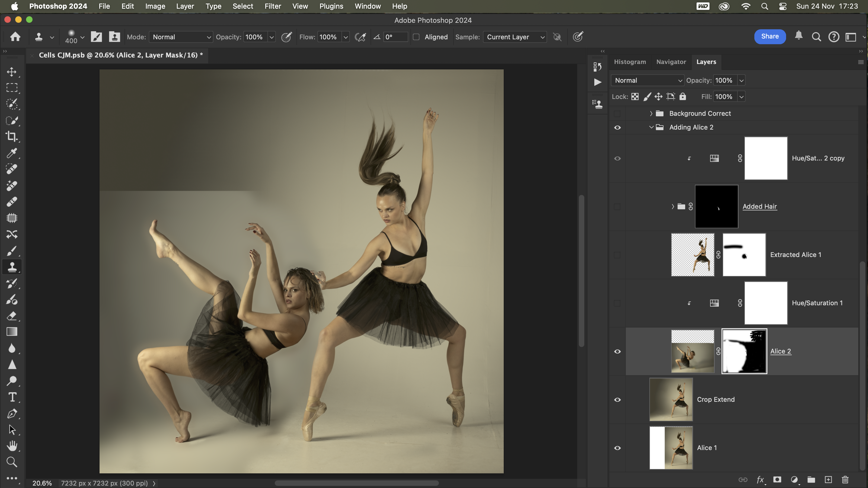Select the Hand tool

11,446
